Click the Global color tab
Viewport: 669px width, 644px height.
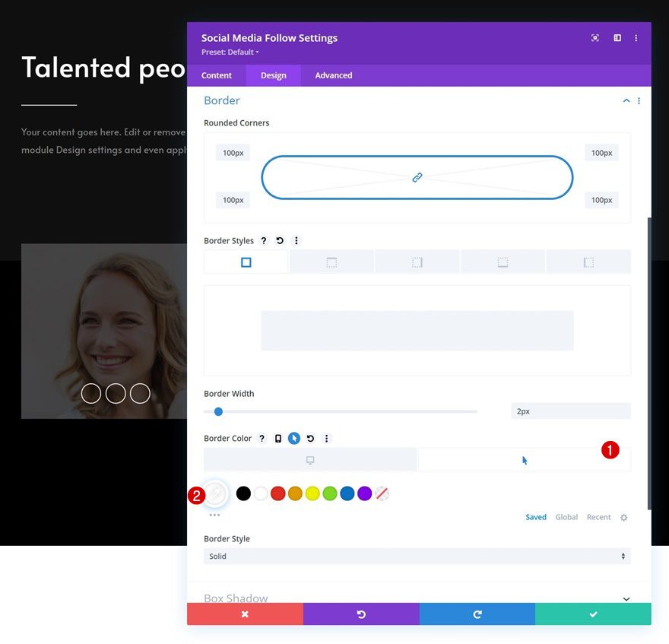point(566,517)
